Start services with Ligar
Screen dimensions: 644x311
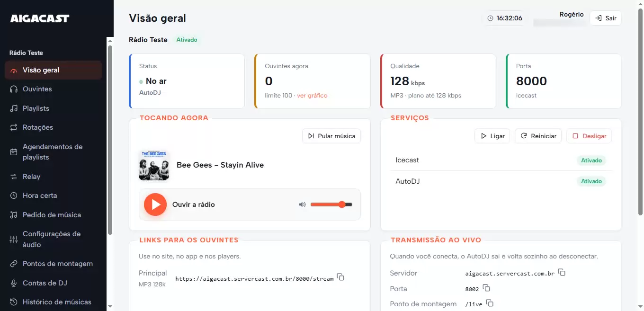pos(492,136)
